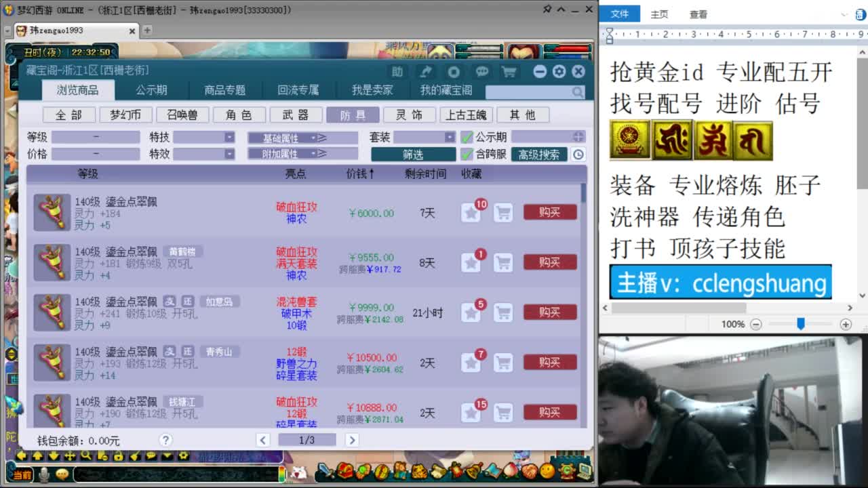Switch to the 公示期 tab

(151, 90)
